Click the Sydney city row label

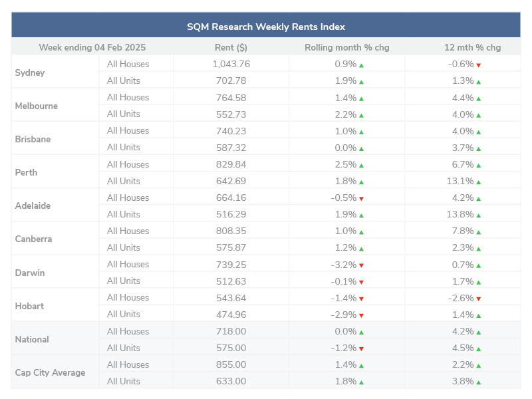point(30,72)
